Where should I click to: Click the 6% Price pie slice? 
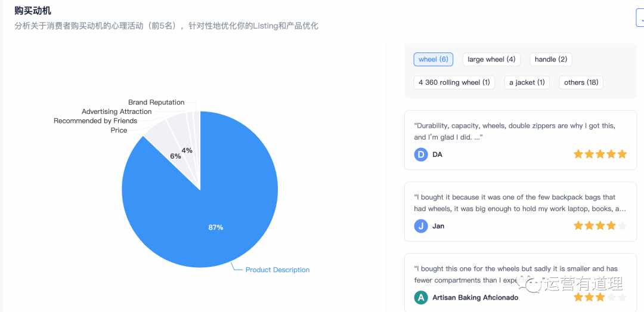click(166, 145)
